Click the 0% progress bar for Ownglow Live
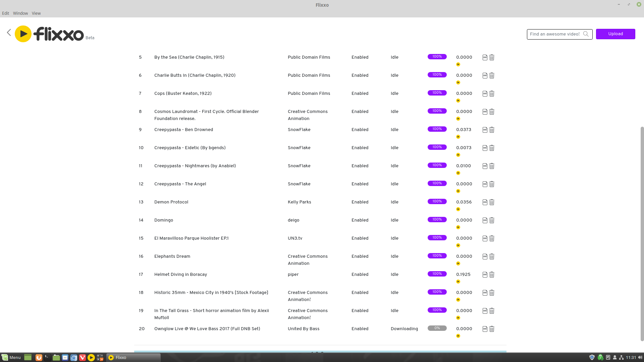644x362 pixels. (437, 328)
